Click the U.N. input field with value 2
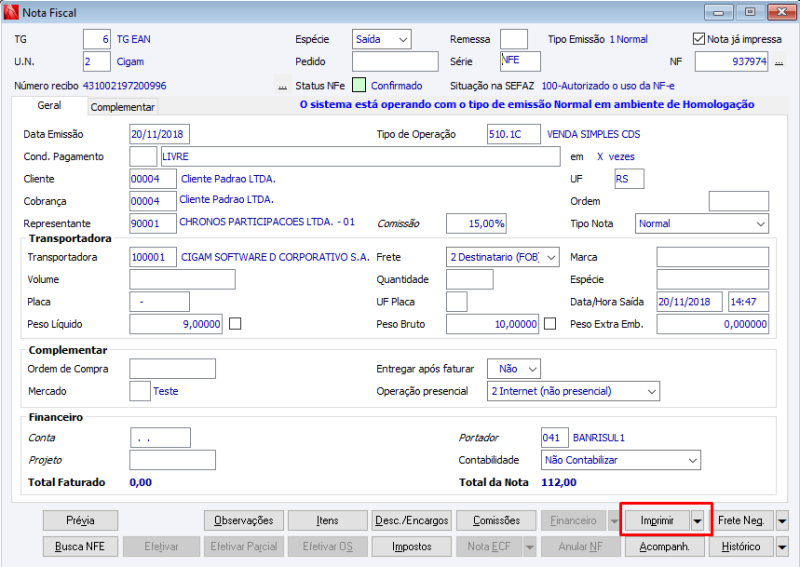Viewport: 800px width, 567px height. 96,62
